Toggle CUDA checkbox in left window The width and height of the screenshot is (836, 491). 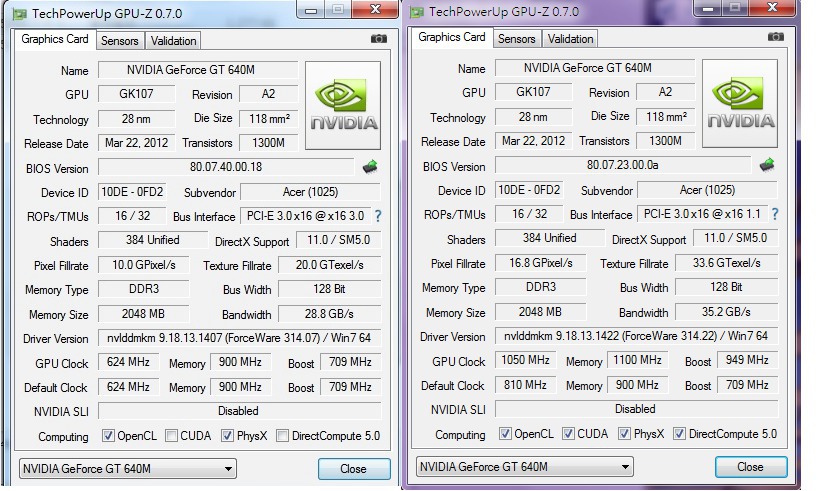171,436
